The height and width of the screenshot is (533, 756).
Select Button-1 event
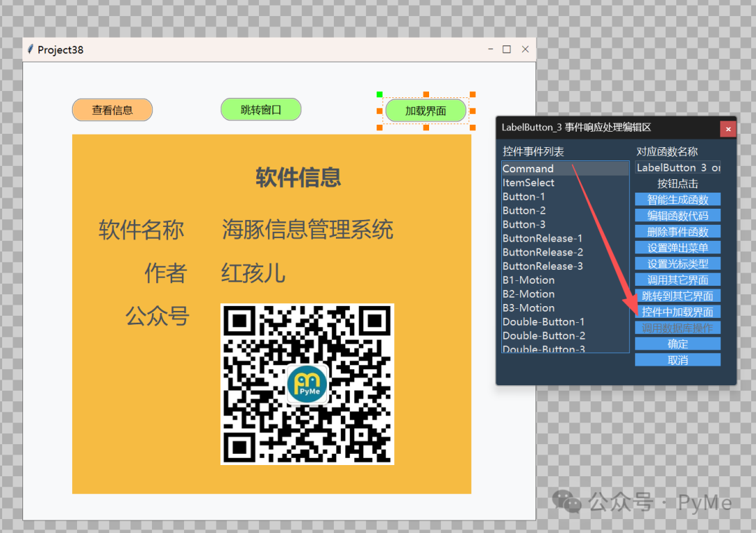click(565, 196)
